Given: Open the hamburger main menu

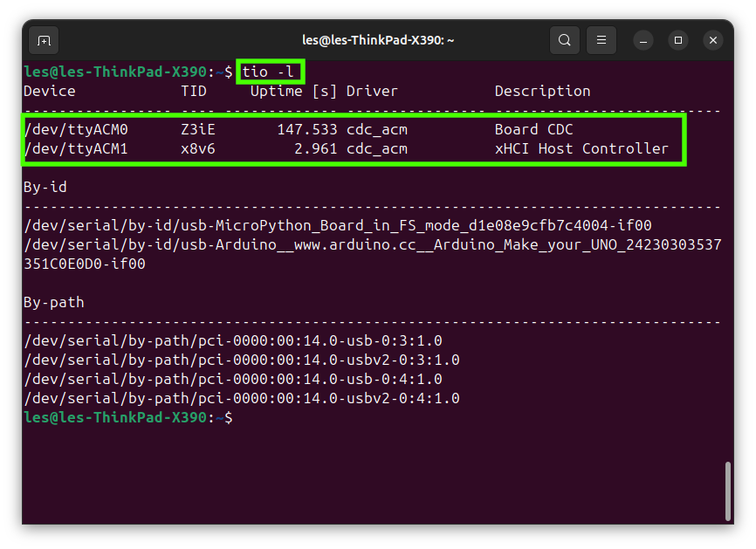Looking at the screenshot, I should point(601,40).
